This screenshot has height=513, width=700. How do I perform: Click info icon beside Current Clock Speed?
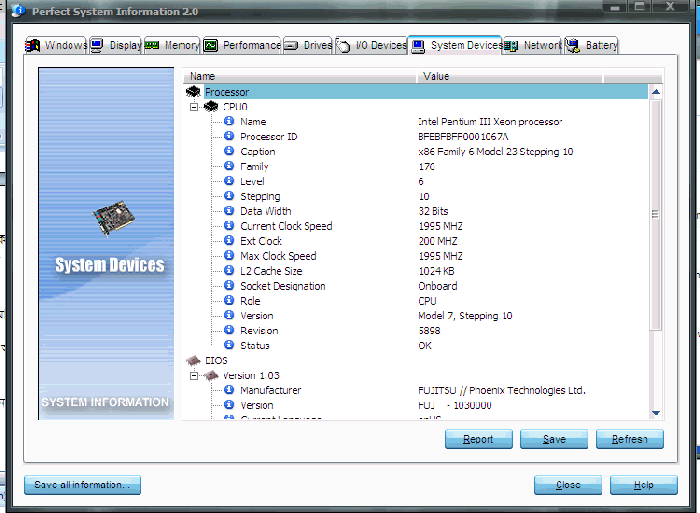[x=229, y=225]
